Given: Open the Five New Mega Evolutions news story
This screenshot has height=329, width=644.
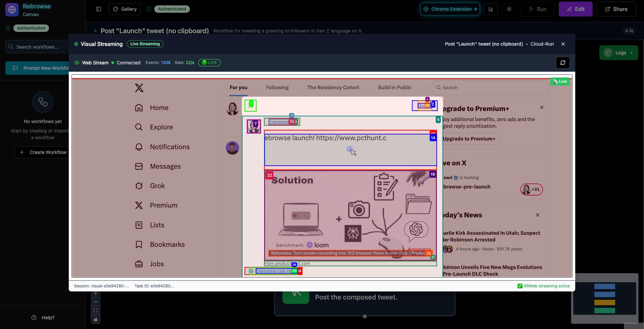Looking at the screenshot, I should point(492,271).
